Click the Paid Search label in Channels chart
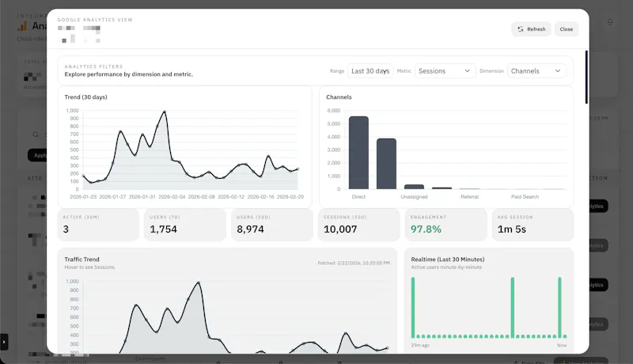Viewport: 633px width, 364px height. point(525,197)
